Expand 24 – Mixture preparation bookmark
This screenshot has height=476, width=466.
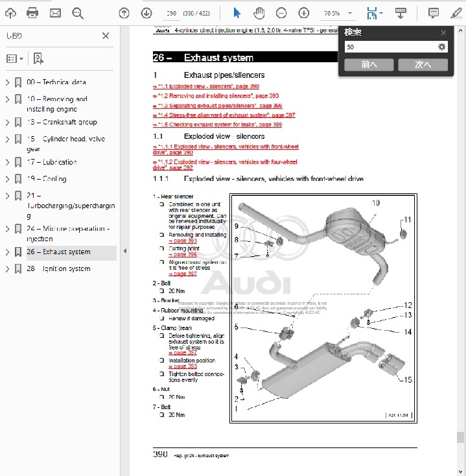tap(8, 229)
